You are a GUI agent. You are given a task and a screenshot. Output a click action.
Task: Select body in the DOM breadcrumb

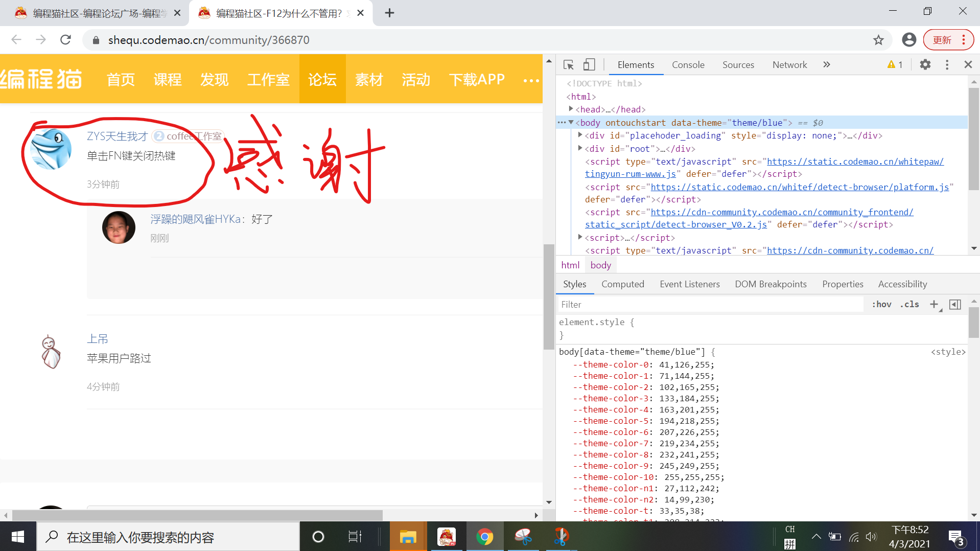pos(600,265)
